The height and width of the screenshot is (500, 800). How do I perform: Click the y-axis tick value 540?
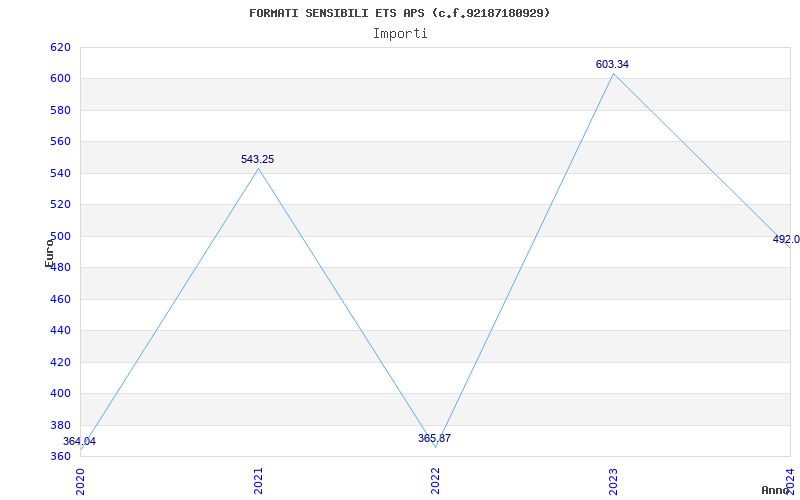pos(60,173)
